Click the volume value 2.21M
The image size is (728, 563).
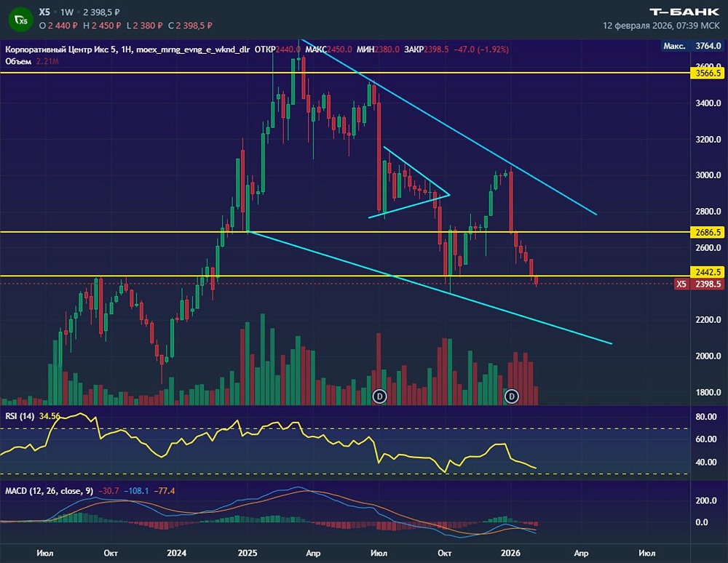[x=47, y=61]
